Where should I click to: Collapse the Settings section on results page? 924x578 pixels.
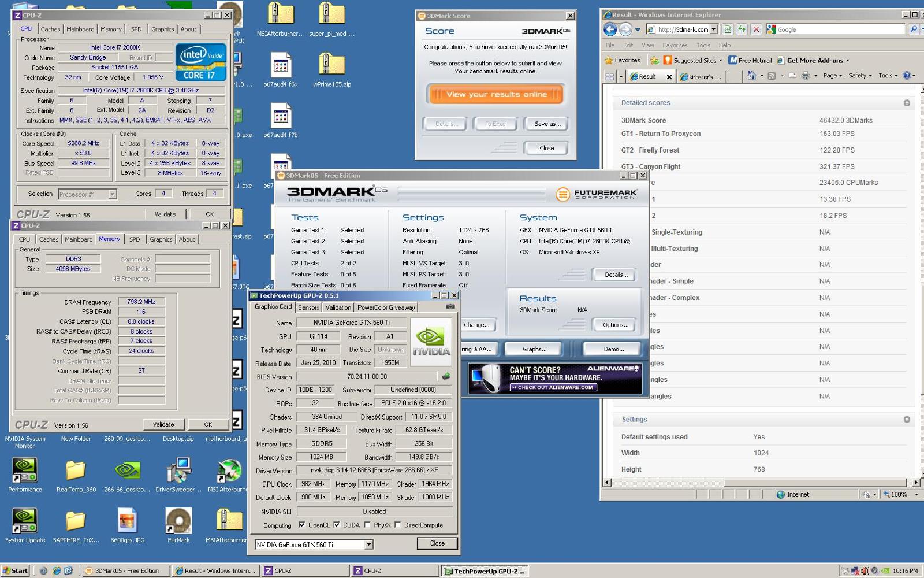point(907,420)
